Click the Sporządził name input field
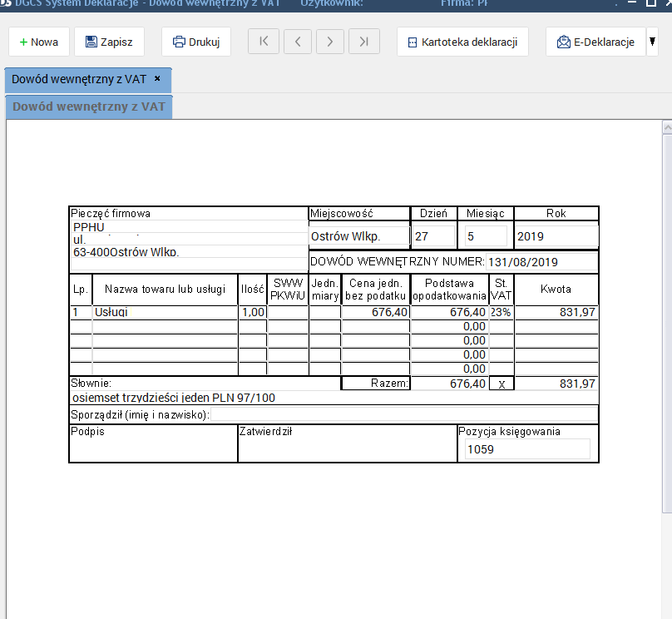672x619 pixels. click(x=404, y=414)
